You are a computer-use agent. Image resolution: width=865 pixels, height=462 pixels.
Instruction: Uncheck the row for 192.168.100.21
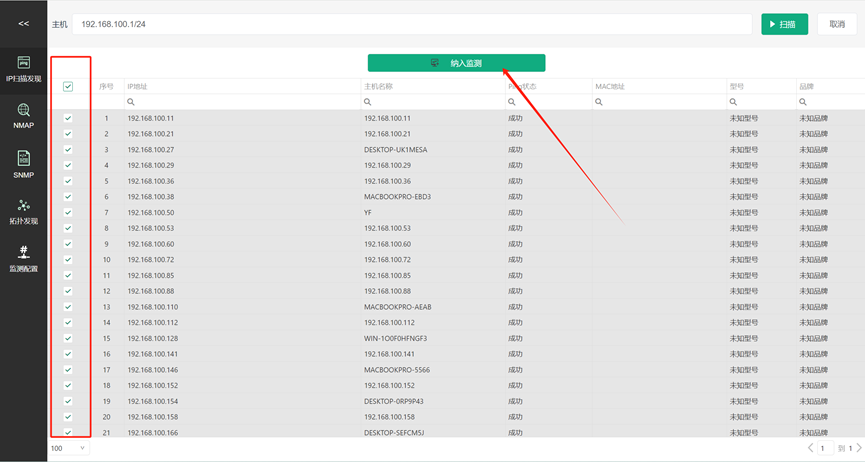click(x=68, y=134)
